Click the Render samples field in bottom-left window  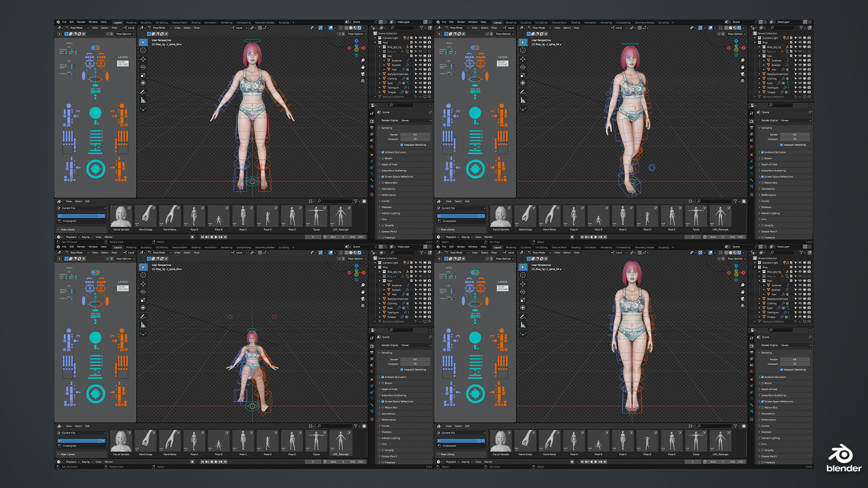(x=415, y=360)
